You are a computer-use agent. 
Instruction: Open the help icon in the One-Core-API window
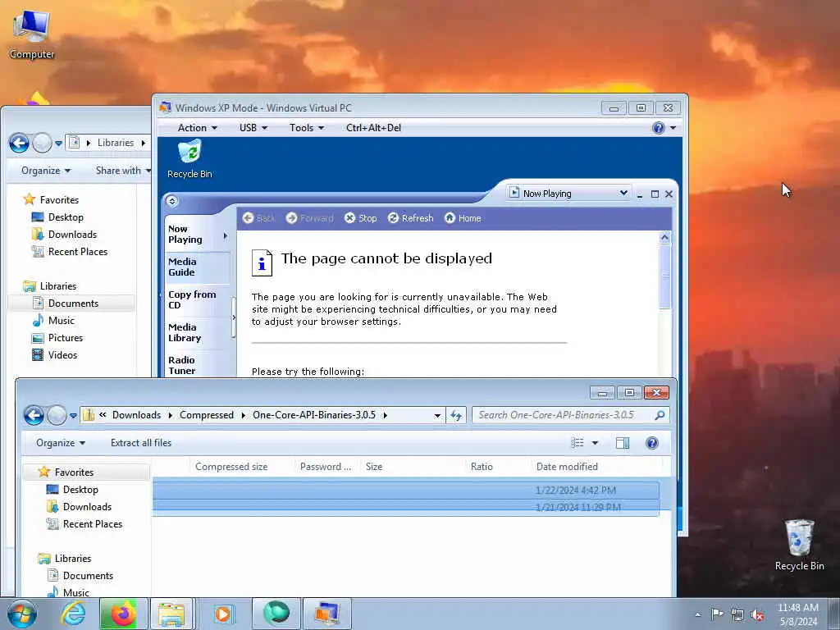coord(652,443)
